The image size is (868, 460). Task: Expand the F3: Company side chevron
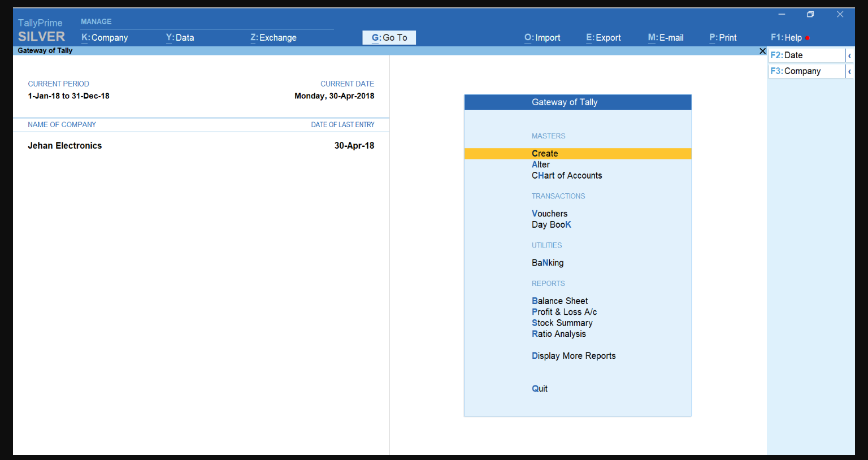[x=849, y=71]
